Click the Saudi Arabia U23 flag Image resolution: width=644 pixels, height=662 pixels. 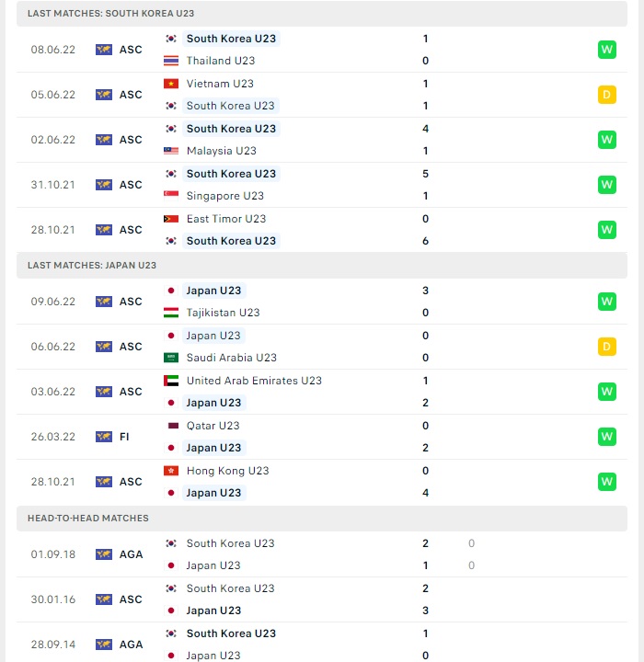point(171,358)
